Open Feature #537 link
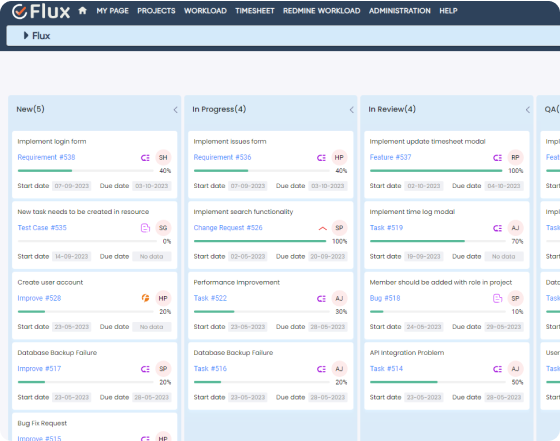This screenshot has height=441, width=560. pyautogui.click(x=390, y=157)
